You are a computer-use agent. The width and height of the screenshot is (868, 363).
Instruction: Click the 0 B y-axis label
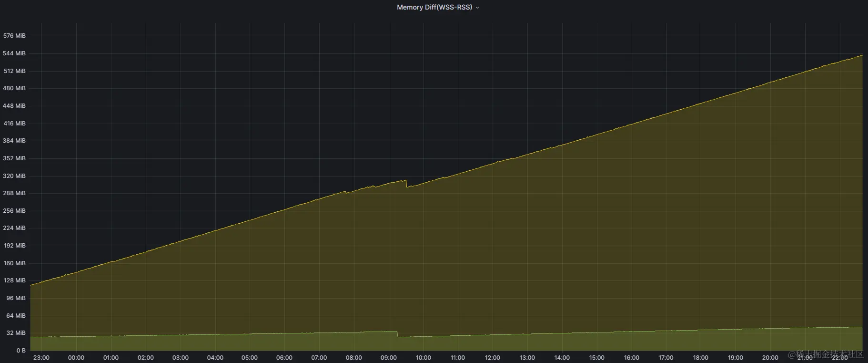[21, 351]
